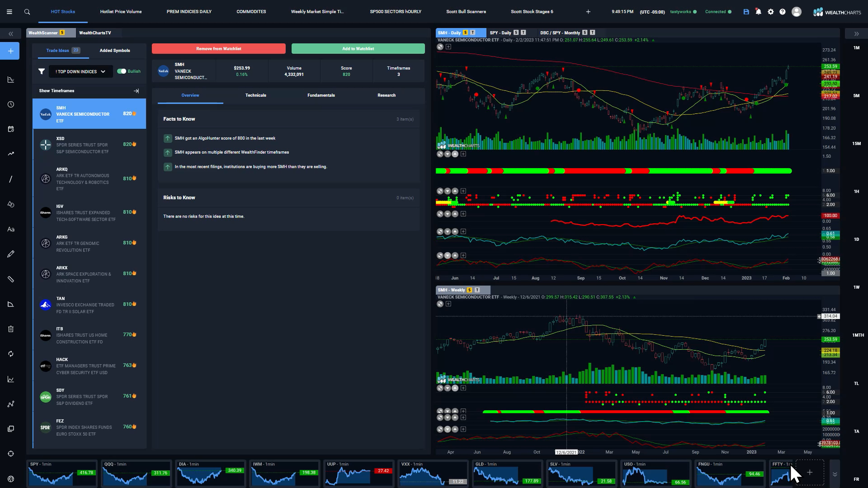Select ARKQ in the trade ideas list
The width and height of the screenshot is (868, 488).
[x=90, y=179]
